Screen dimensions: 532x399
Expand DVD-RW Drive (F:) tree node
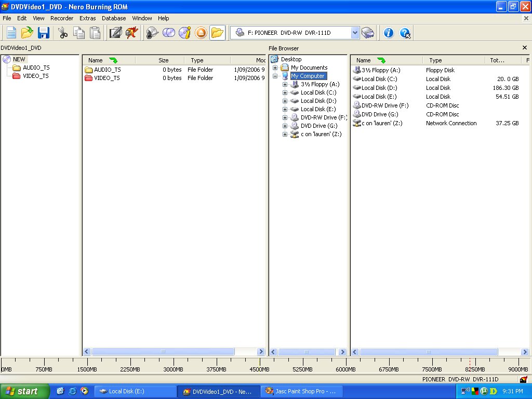[x=285, y=118]
